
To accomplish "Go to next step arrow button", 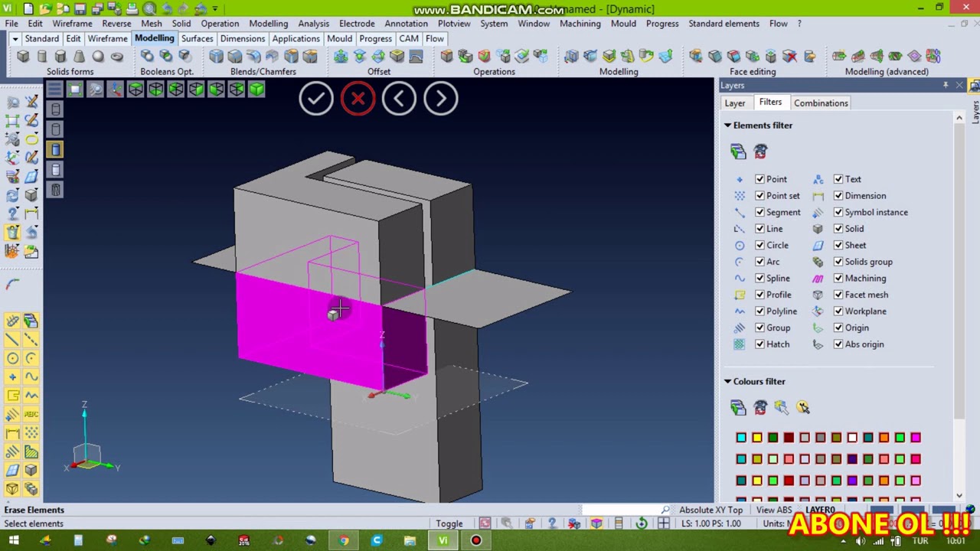I will click(x=441, y=98).
